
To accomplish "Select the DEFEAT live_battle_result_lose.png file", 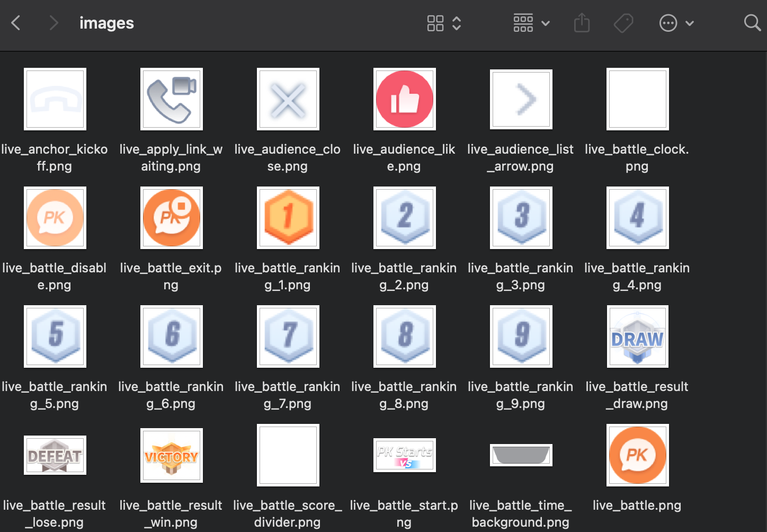I will click(55, 455).
